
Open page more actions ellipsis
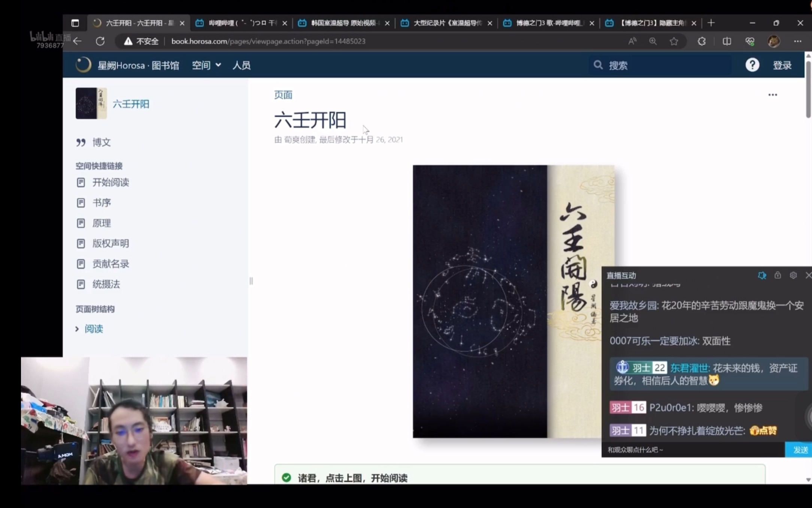tap(772, 95)
